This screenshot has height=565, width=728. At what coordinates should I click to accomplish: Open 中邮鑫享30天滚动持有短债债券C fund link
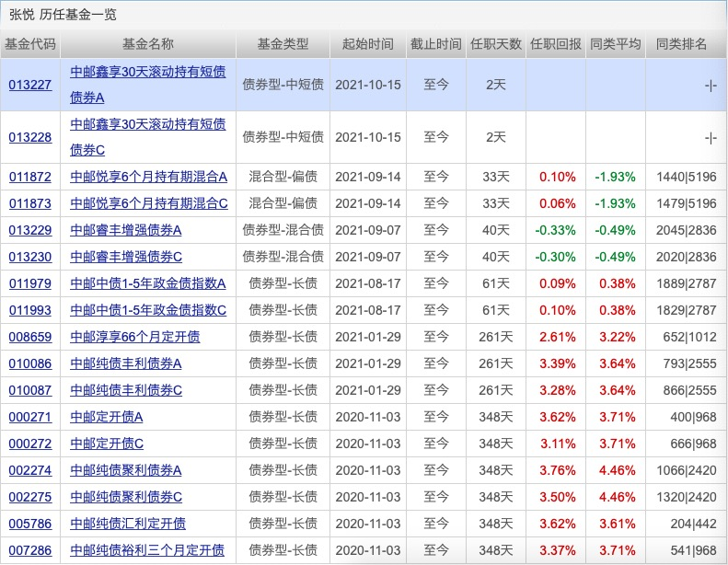point(147,137)
